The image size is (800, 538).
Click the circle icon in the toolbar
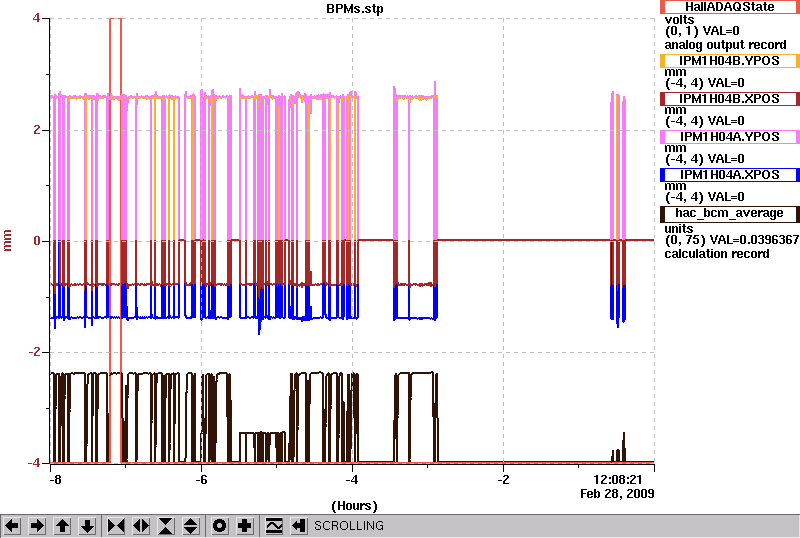coord(220,525)
